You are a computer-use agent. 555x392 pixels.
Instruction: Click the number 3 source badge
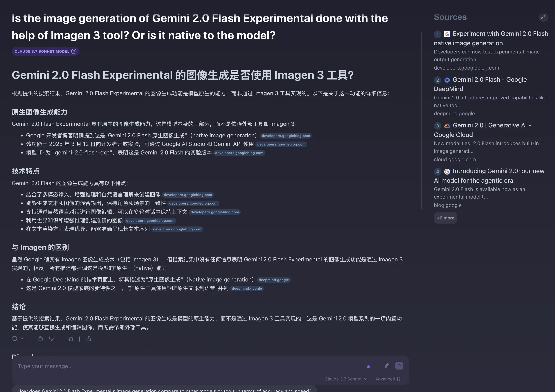click(438, 126)
